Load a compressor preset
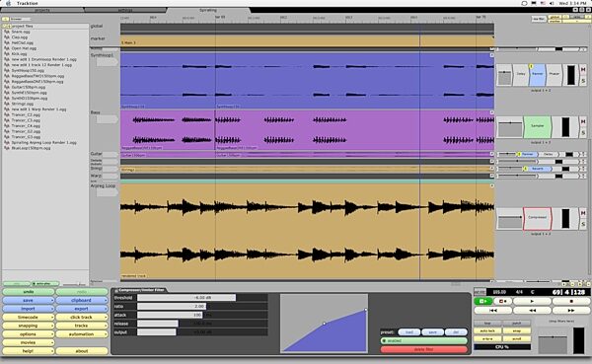The image size is (592, 364). [408, 332]
